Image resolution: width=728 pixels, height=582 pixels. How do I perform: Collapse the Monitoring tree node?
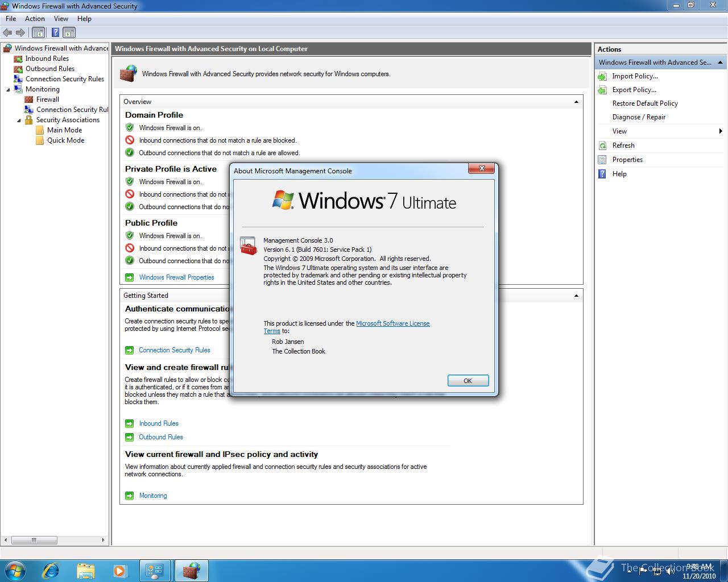[8, 89]
